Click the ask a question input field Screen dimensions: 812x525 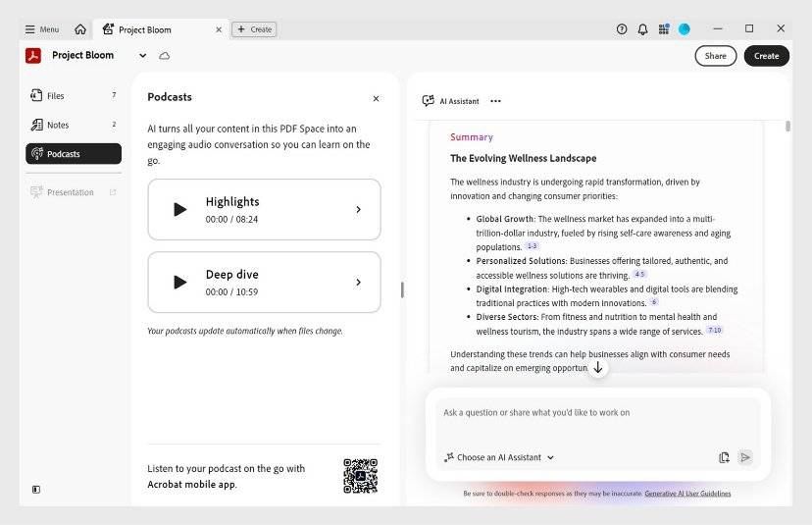coord(596,413)
